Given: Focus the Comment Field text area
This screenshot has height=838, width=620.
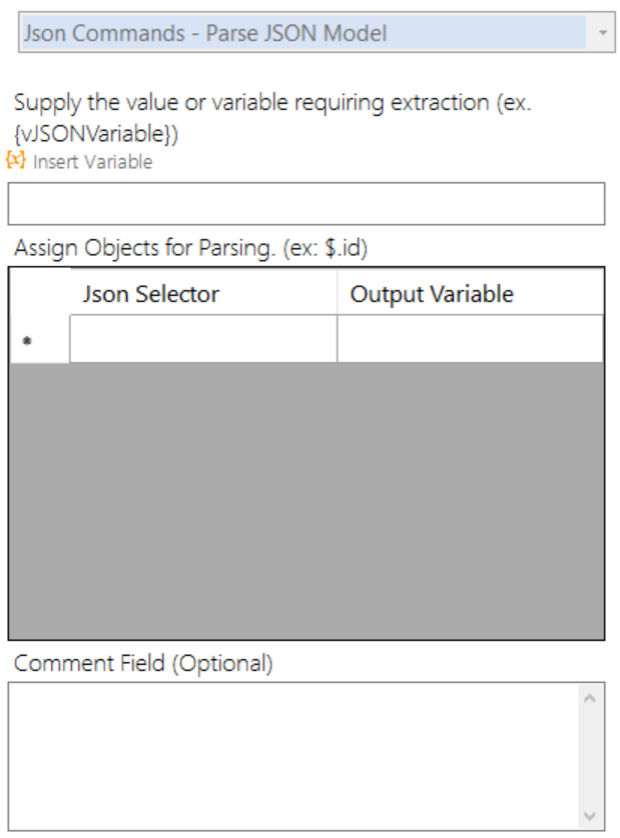Looking at the screenshot, I should (x=292, y=756).
